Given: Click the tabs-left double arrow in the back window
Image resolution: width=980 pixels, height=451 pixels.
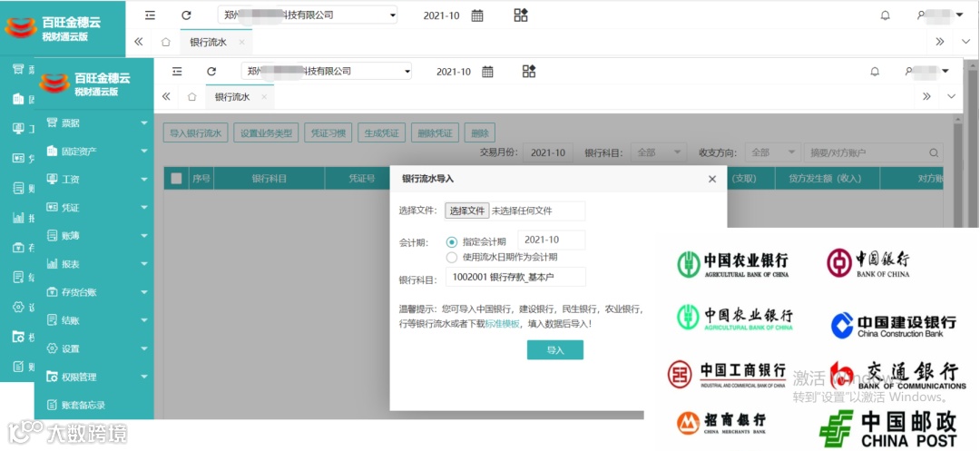Looking at the screenshot, I should pos(139,42).
